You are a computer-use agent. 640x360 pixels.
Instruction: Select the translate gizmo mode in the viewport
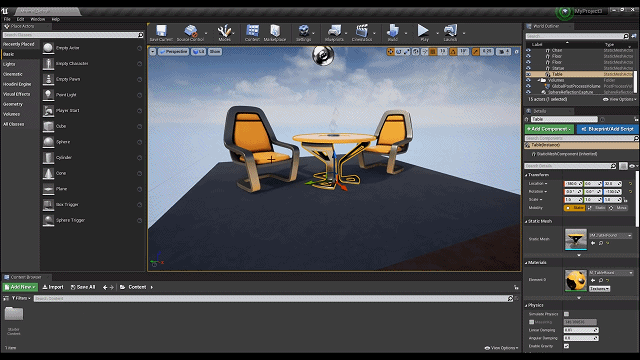[x=391, y=52]
